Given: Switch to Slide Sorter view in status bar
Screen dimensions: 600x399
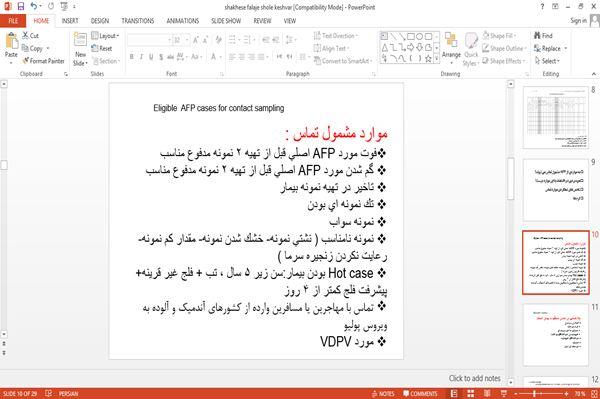Looking at the screenshot, I should point(471,393).
